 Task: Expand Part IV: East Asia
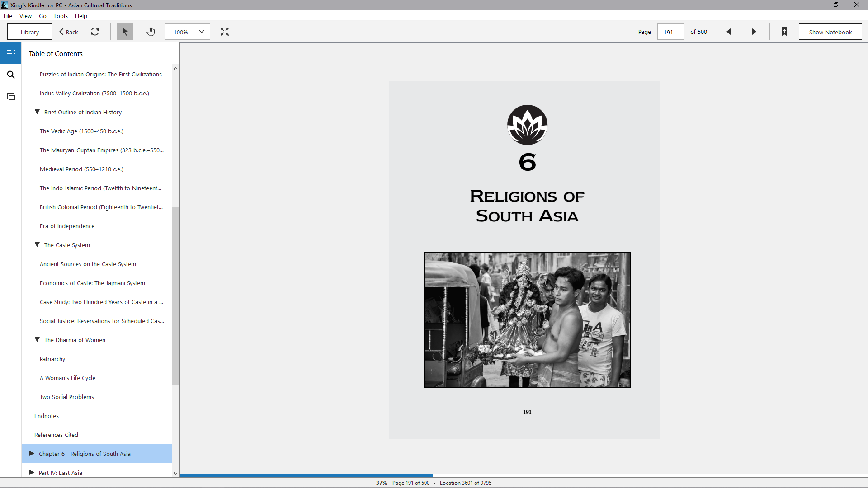tap(32, 473)
